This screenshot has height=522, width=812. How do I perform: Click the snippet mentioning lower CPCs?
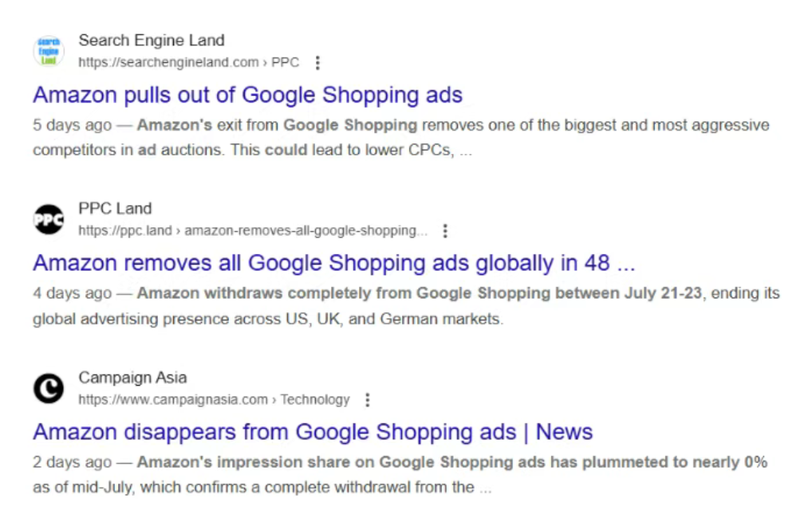(x=401, y=138)
